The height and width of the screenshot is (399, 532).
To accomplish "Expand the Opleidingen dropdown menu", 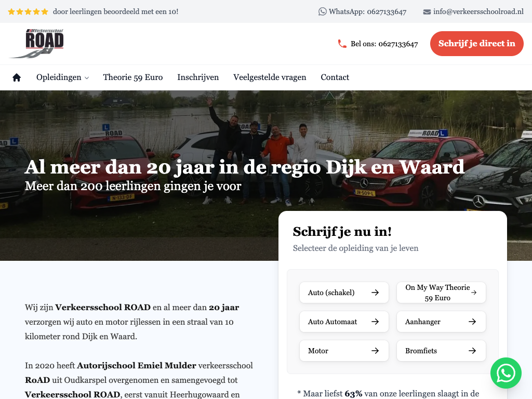I will click(x=62, y=77).
